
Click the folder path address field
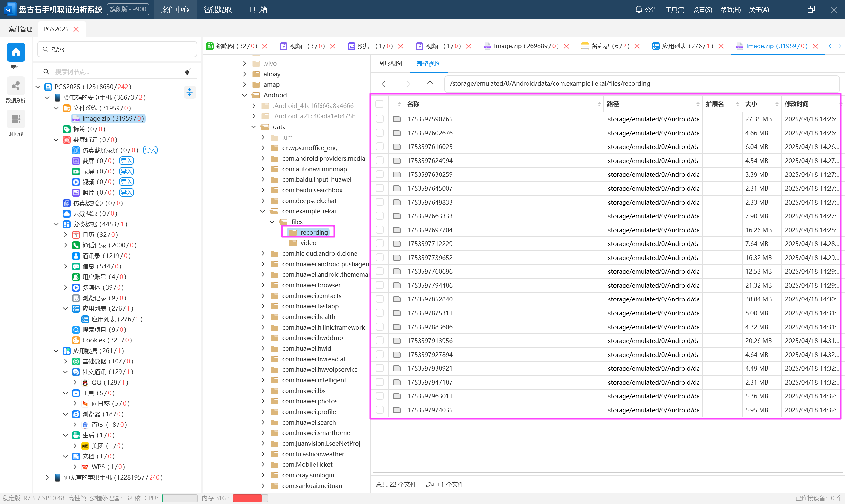[x=641, y=84]
